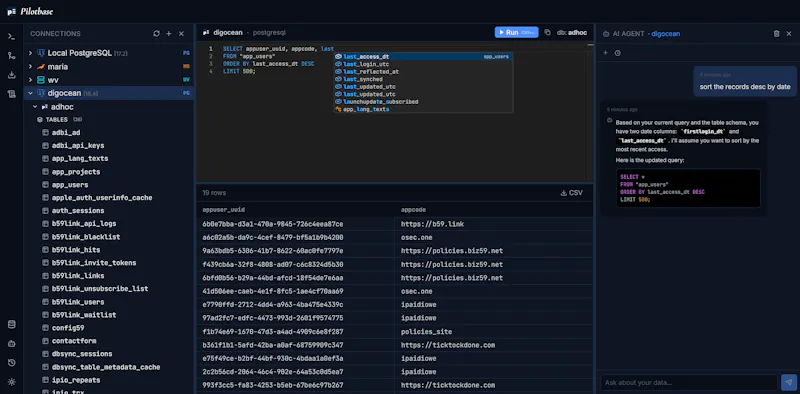The image size is (800, 394).
Task: Open the script scroll sidebar icon
Action: [11, 94]
